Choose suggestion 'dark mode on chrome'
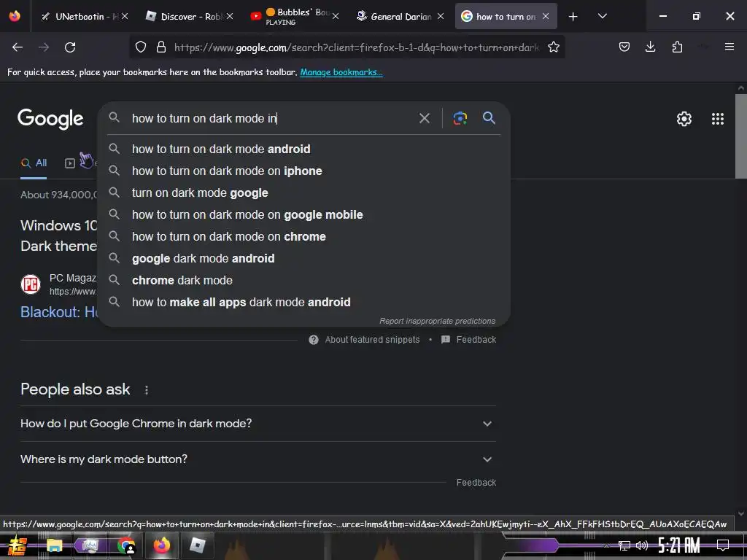This screenshot has height=560, width=747. (x=304, y=237)
